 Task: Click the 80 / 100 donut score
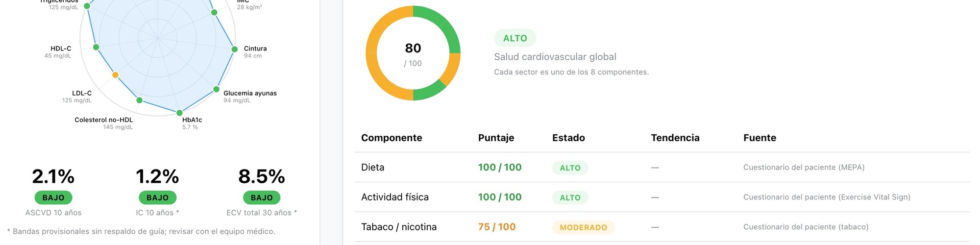pos(413,54)
